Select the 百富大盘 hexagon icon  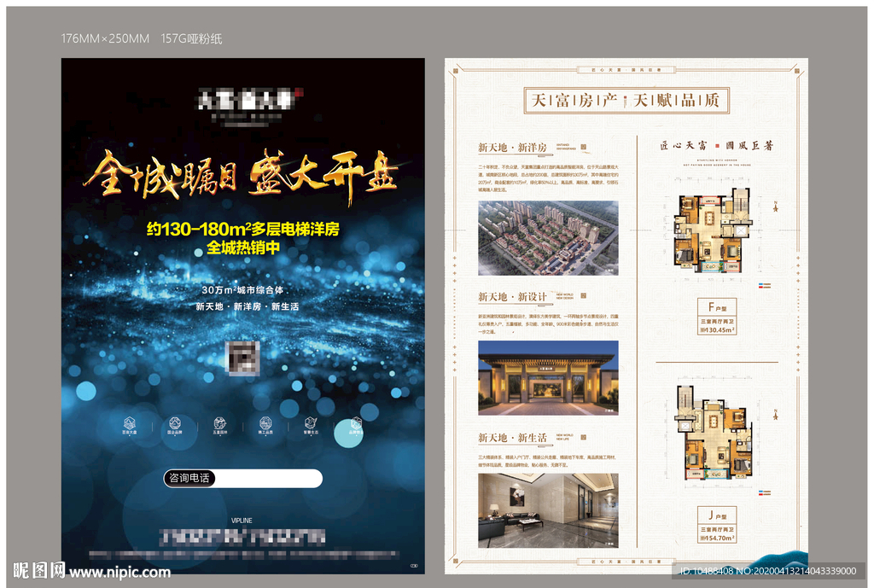point(128,422)
